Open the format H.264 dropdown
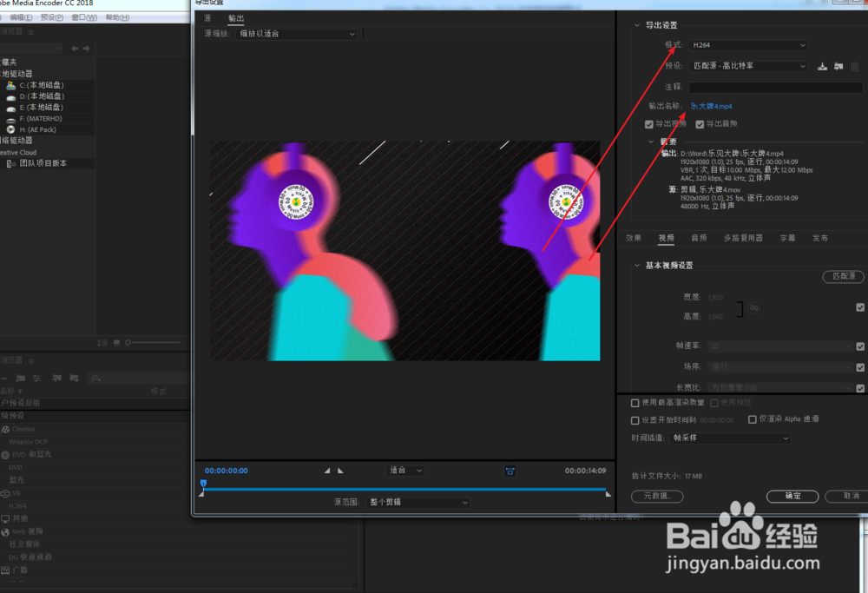 pyautogui.click(x=748, y=45)
